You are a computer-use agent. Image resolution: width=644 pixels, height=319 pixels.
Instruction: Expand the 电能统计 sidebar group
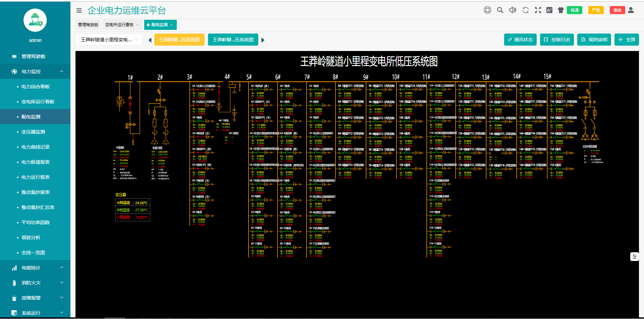[x=35, y=268]
